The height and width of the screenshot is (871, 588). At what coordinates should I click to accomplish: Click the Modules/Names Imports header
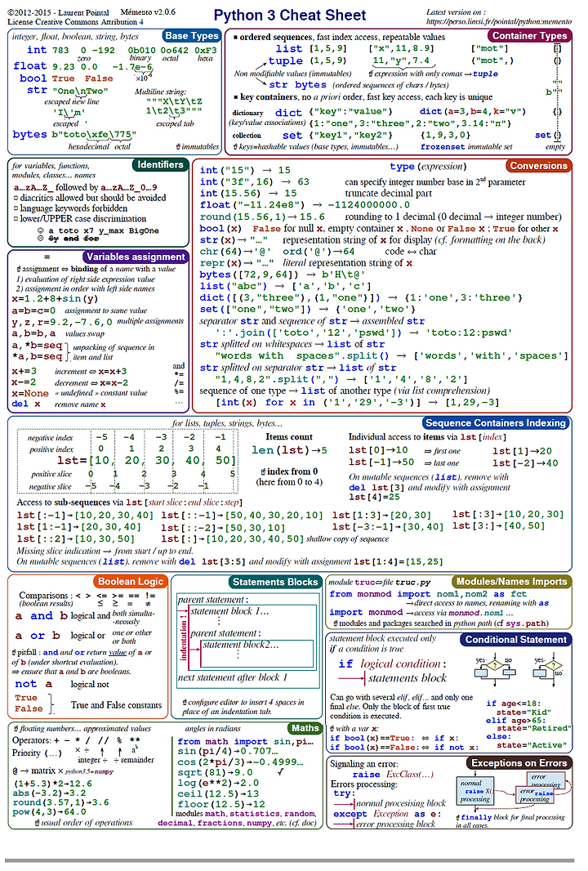tap(511, 581)
